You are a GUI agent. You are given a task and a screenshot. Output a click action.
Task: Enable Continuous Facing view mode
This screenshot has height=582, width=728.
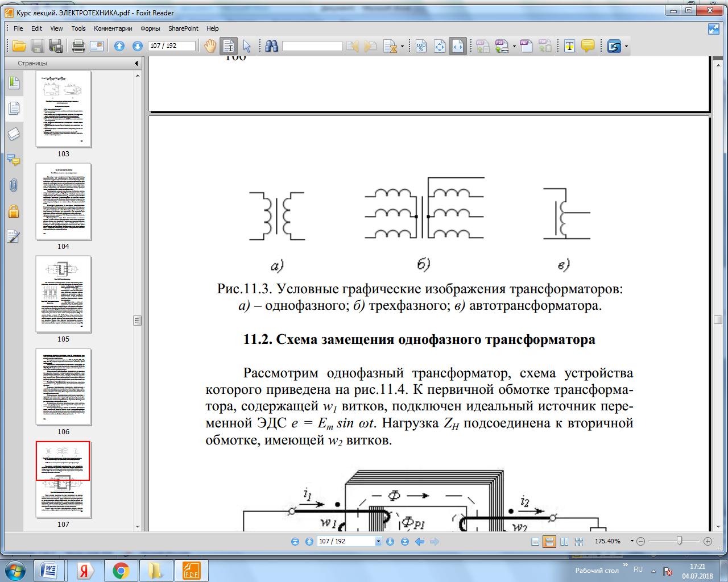[x=579, y=542]
